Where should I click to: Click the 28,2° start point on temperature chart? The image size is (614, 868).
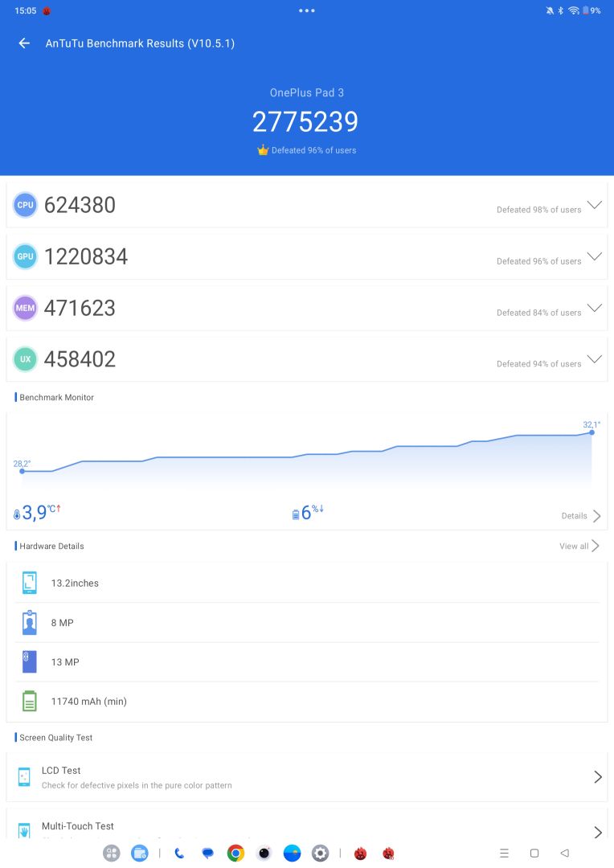(23, 471)
